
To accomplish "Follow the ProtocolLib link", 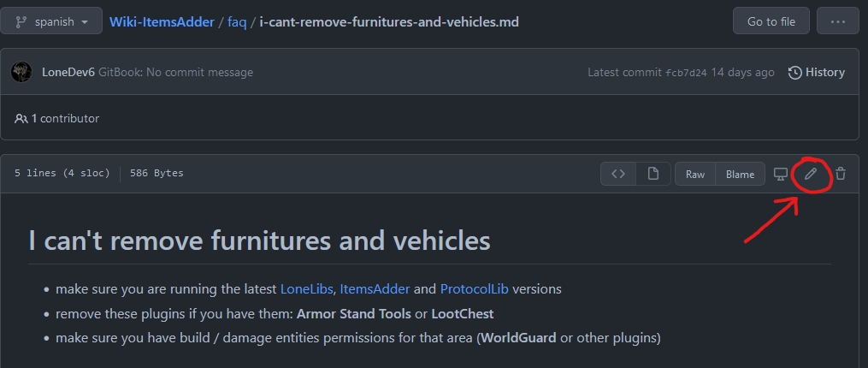I will click(x=472, y=289).
